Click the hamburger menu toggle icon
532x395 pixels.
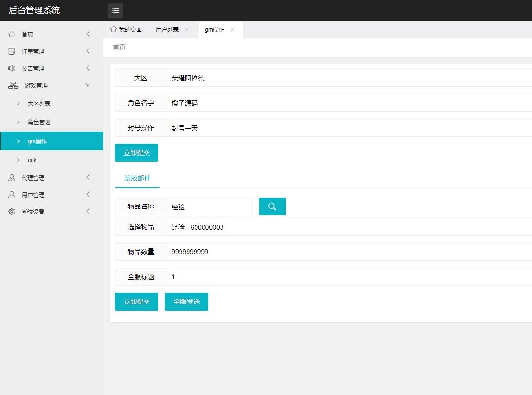115,10
